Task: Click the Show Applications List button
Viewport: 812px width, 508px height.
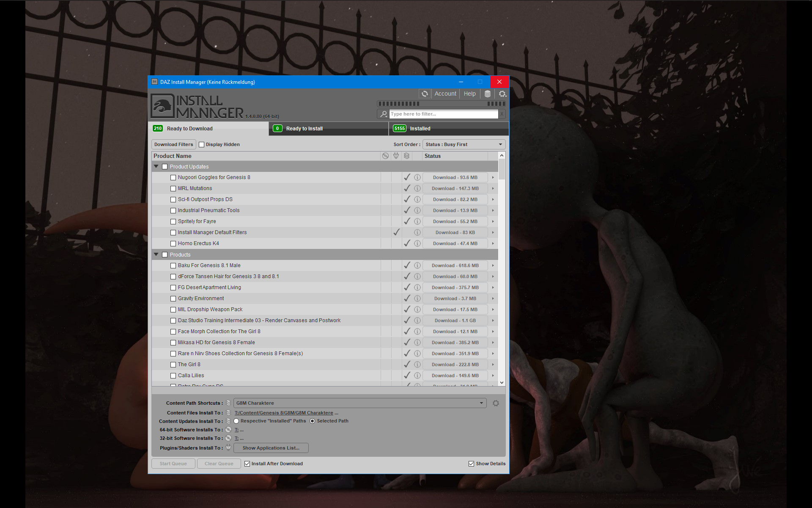Action: click(271, 448)
